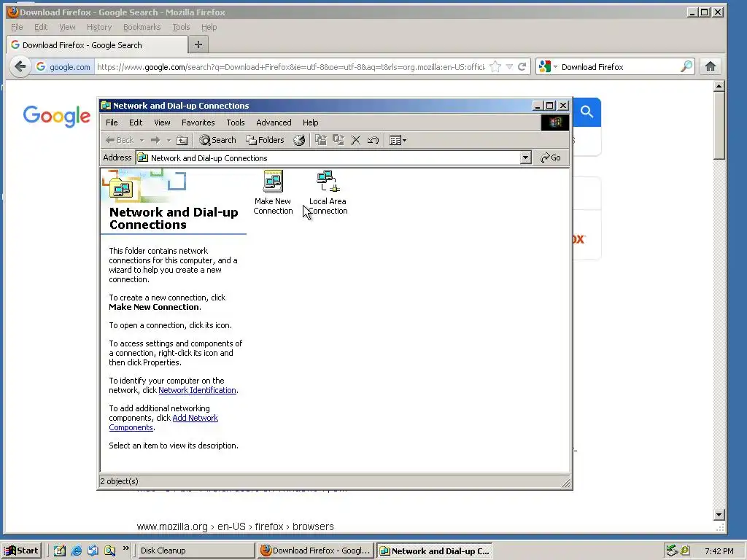
Task: Launch Outlook Express from quick launch
Action: pyautogui.click(x=93, y=551)
